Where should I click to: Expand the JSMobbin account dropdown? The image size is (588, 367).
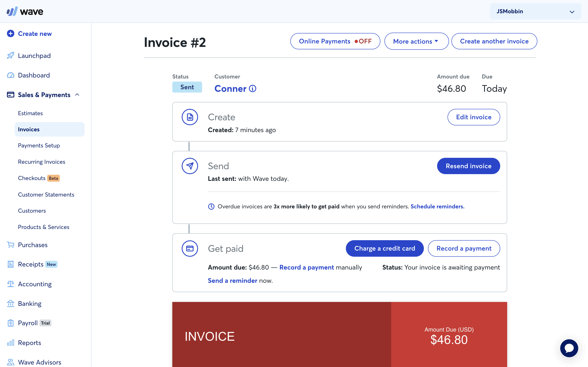(x=535, y=11)
